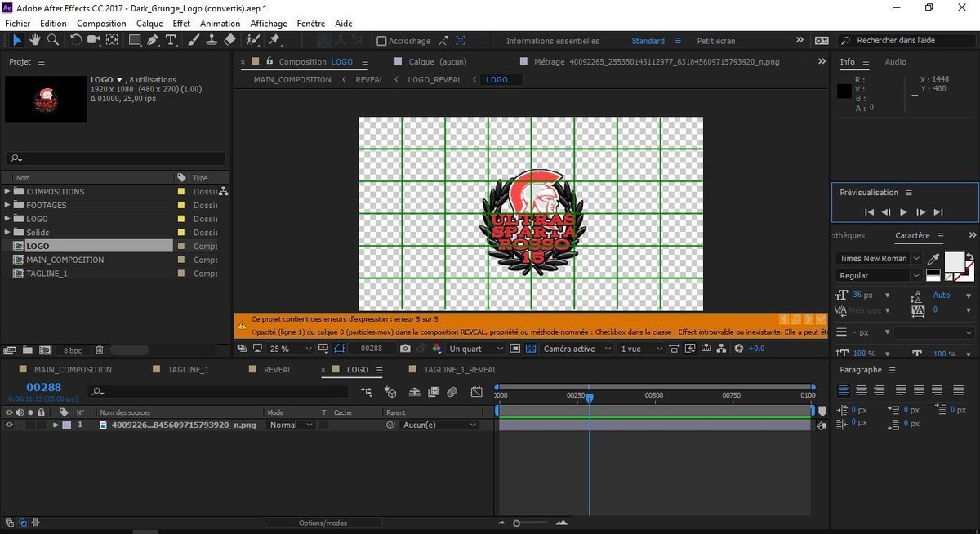Open the Calque menu

[149, 24]
